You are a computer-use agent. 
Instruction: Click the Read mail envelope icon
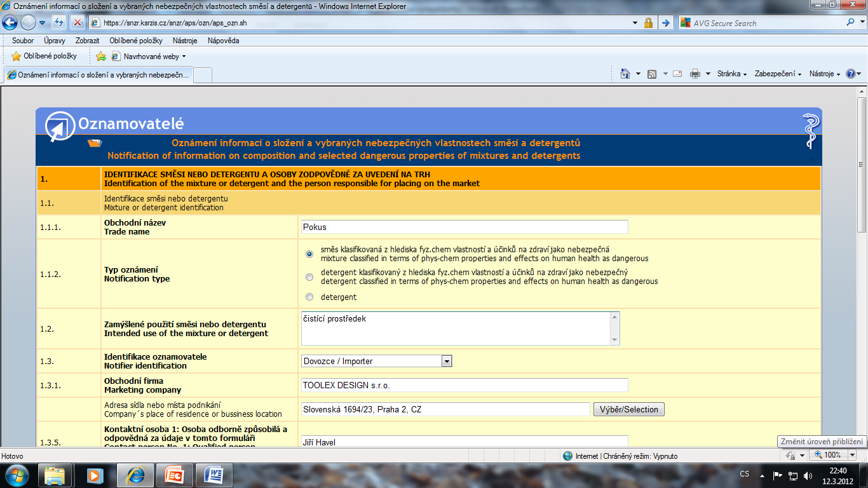point(677,74)
